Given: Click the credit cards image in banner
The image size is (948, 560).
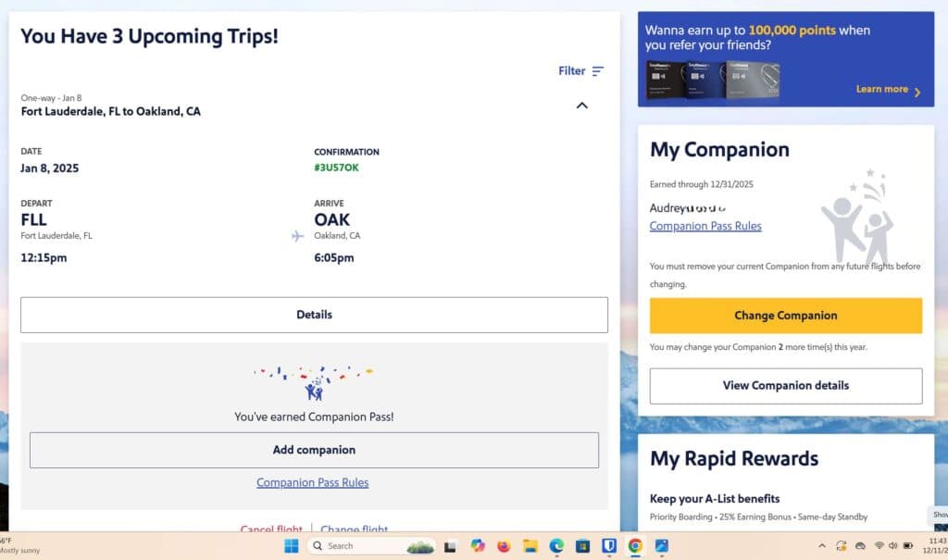Looking at the screenshot, I should pyautogui.click(x=713, y=81).
